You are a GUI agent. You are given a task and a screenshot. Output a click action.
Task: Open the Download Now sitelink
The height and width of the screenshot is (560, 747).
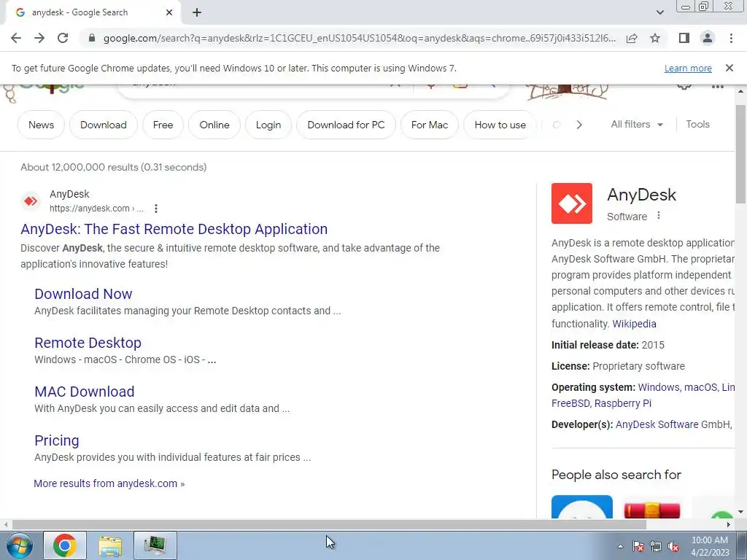coord(83,294)
